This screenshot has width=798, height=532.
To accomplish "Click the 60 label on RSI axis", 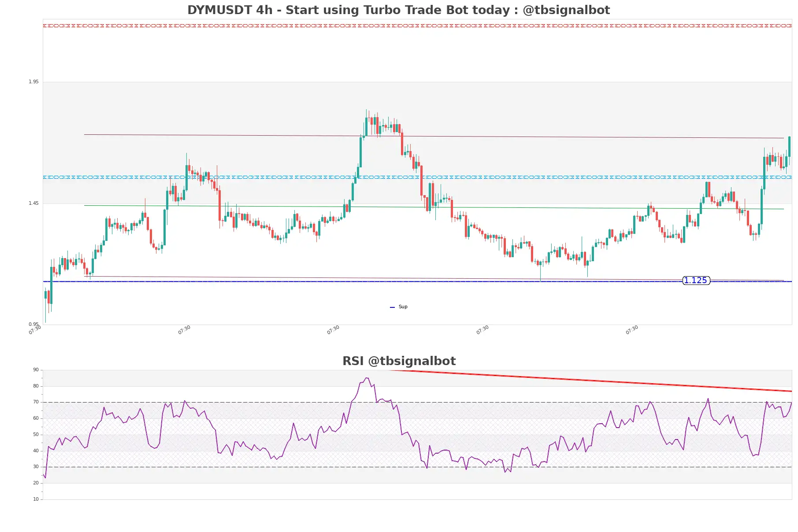I will tap(36, 418).
